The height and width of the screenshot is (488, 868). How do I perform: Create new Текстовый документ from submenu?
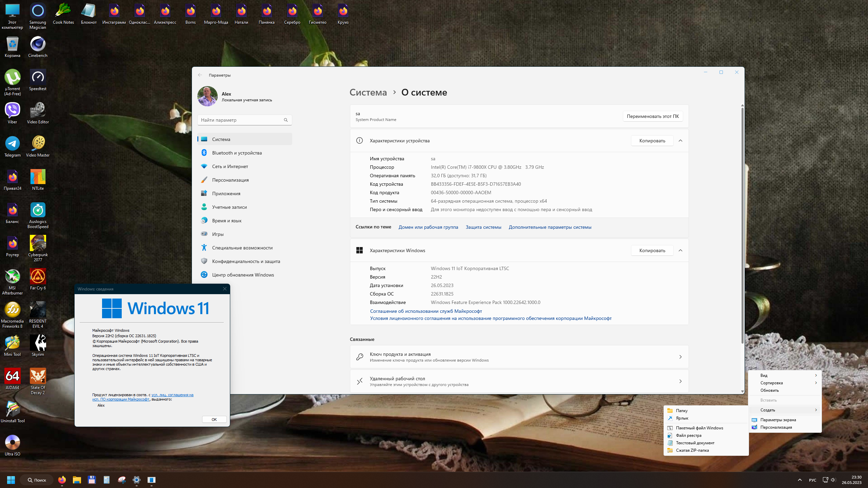tap(706, 443)
